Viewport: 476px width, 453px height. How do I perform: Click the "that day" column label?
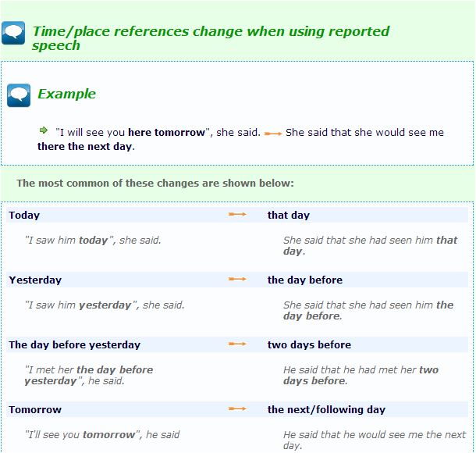(x=289, y=216)
